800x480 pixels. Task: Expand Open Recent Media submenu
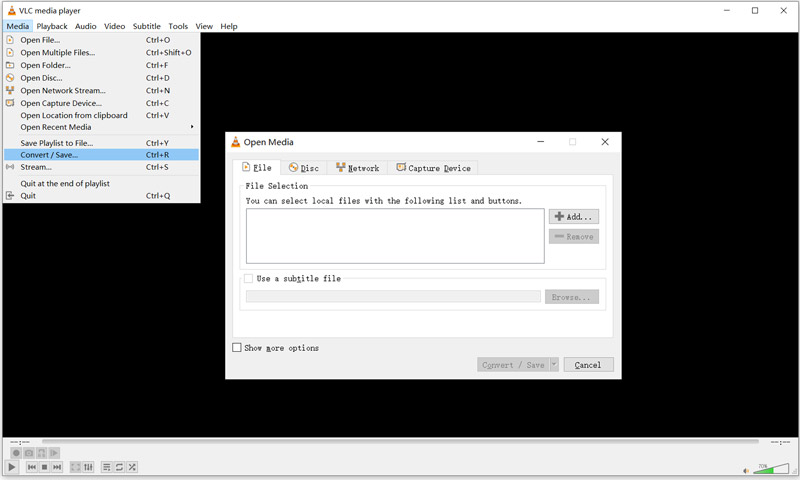[x=101, y=127]
